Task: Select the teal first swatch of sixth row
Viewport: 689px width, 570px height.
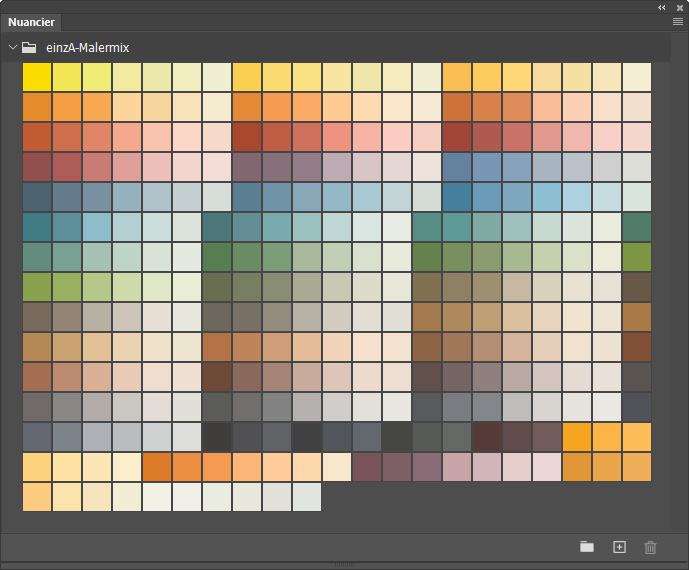Action: click(37, 227)
